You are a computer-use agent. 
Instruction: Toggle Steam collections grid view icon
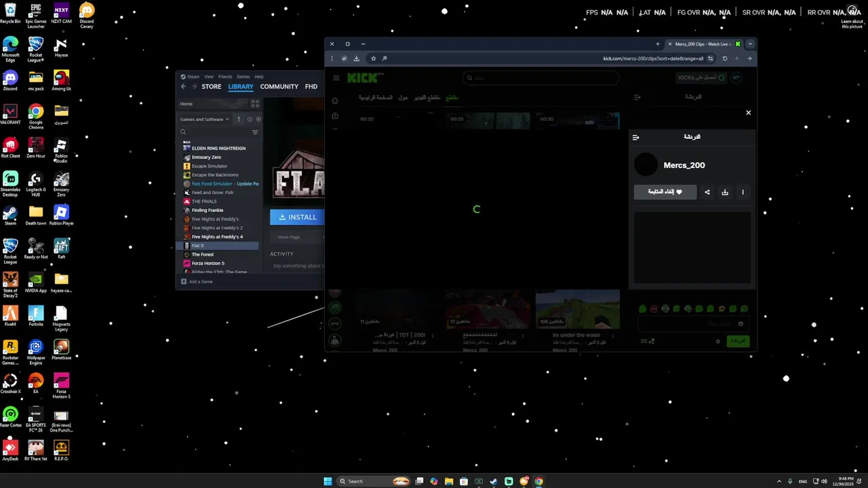[x=255, y=104]
